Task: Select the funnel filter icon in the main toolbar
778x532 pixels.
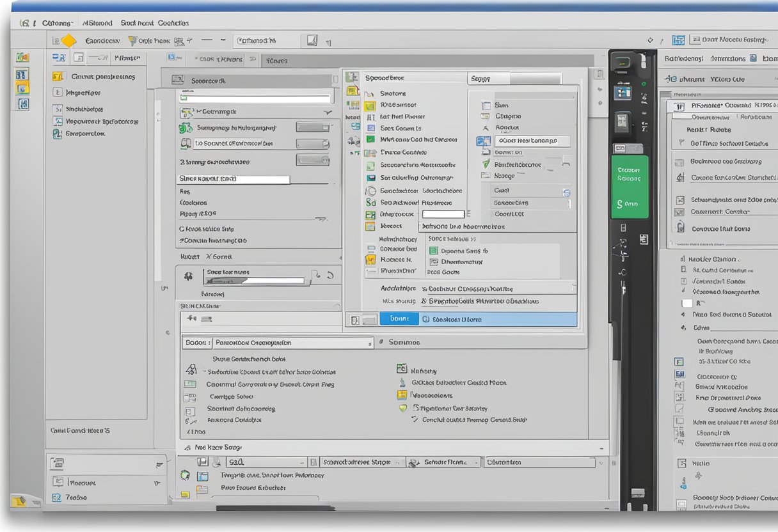Action: [132, 40]
